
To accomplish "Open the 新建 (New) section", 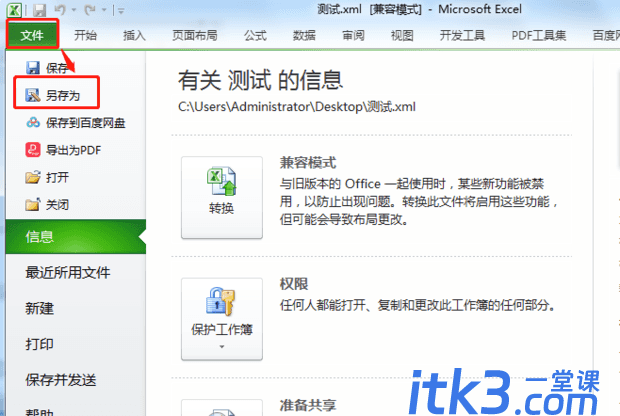I will (x=40, y=308).
